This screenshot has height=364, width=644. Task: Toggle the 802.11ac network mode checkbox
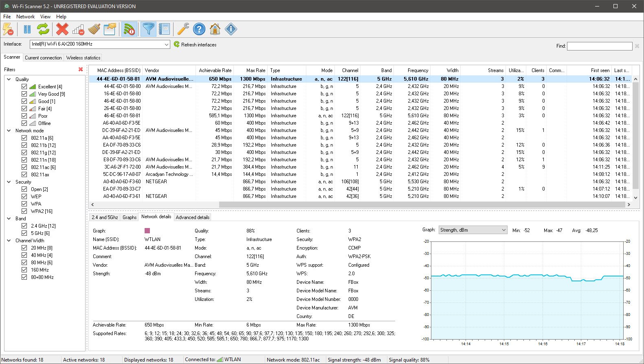(x=24, y=167)
